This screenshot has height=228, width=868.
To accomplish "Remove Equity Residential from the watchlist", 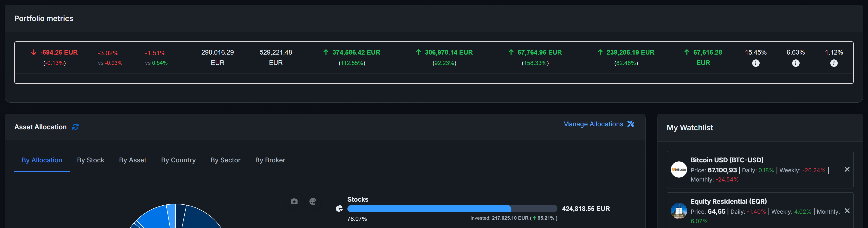I will pos(847,211).
